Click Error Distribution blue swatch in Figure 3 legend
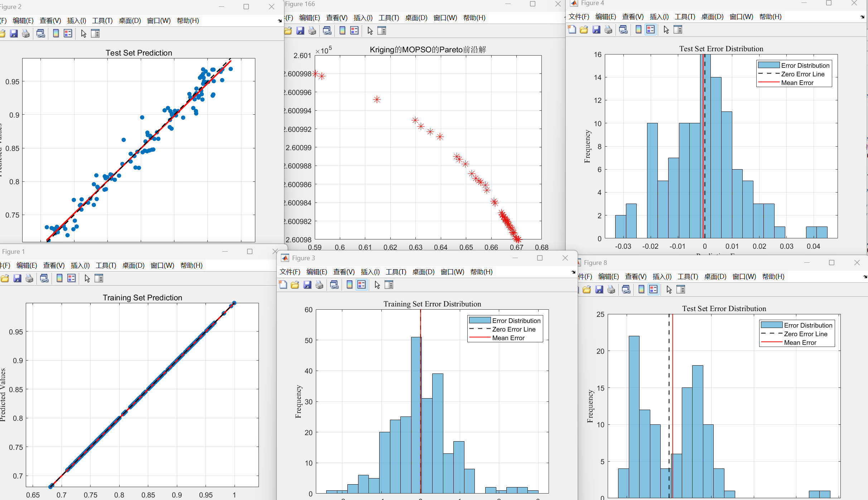868x500 pixels. pos(479,320)
